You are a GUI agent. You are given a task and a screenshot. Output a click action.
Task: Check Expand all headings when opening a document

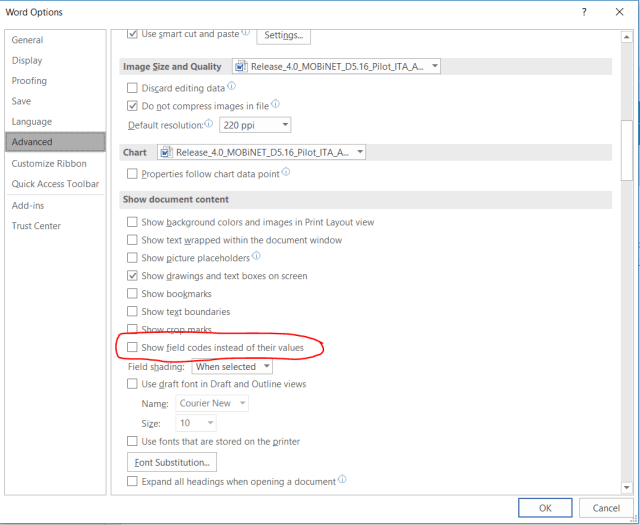coord(132,481)
